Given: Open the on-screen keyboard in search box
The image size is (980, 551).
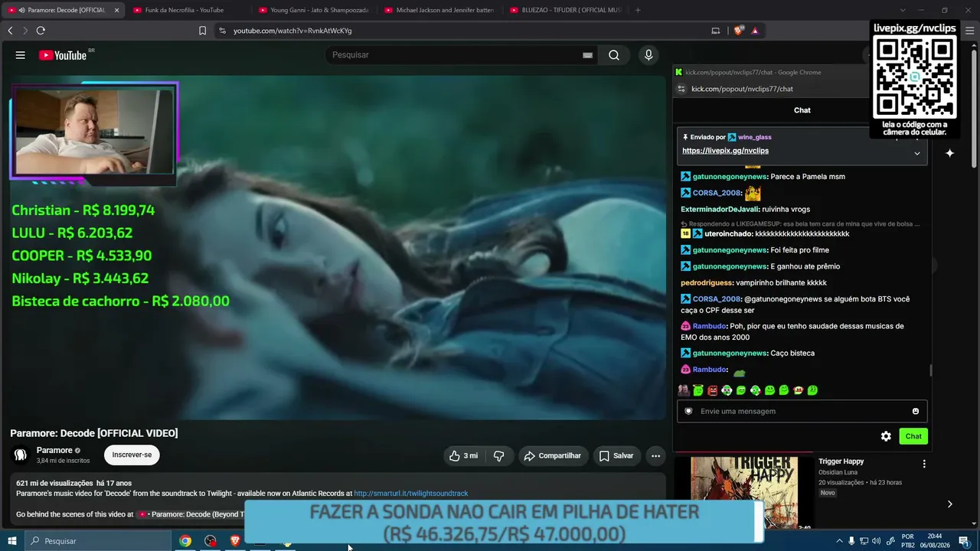Looking at the screenshot, I should [587, 55].
